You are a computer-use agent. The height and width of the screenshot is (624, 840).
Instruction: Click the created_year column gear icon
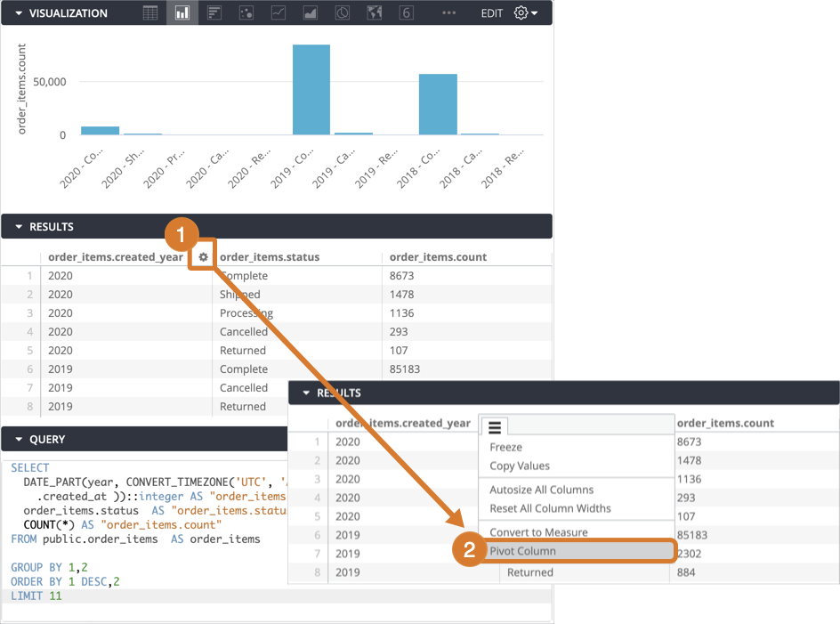point(204,257)
